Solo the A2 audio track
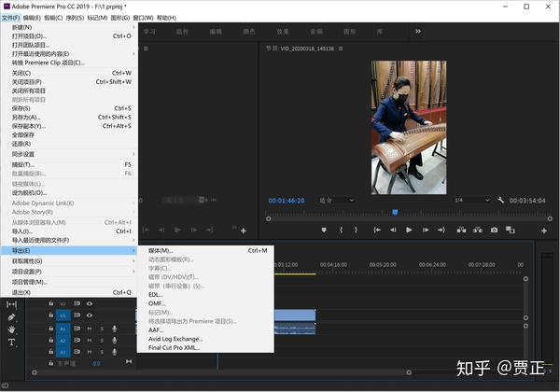The image size is (560, 392). (x=102, y=341)
